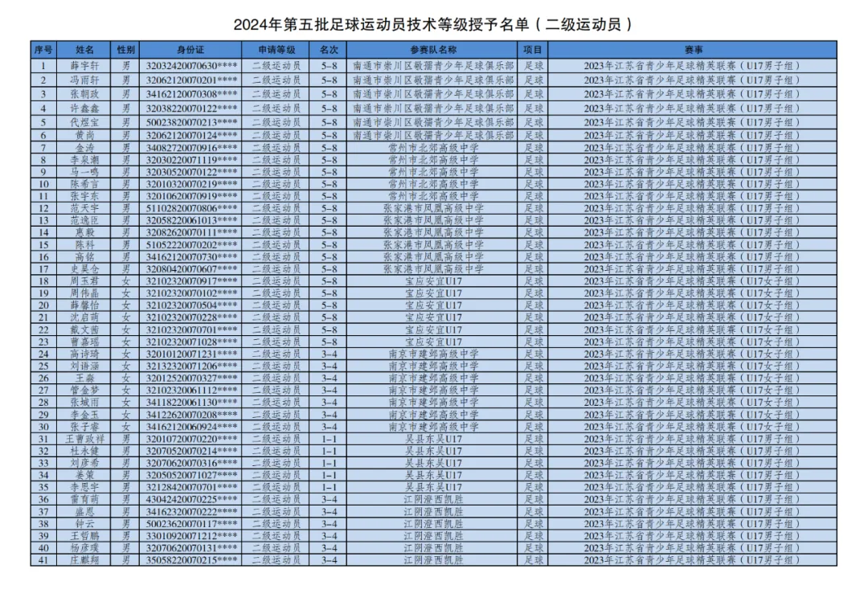Click ID number 32050520071027****

tap(191, 475)
